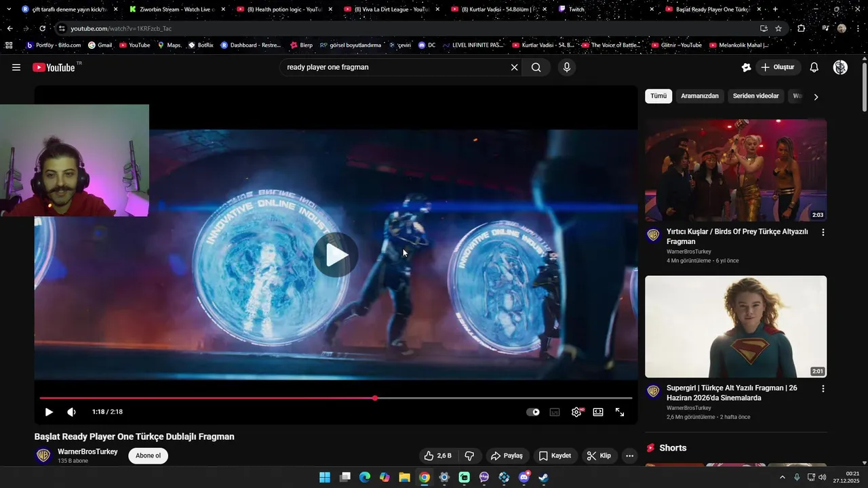This screenshot has width=868, height=488.
Task: Like the video (2,6 B)
Action: (x=437, y=455)
